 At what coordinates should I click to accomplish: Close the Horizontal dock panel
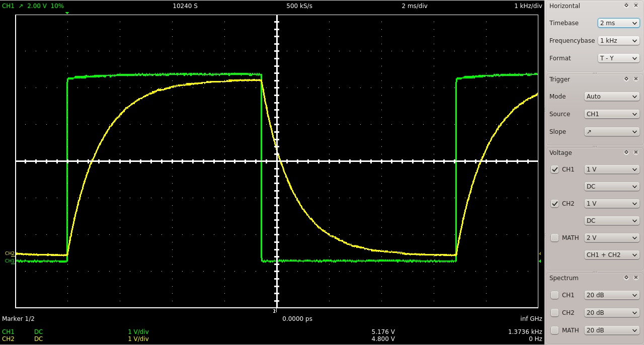pyautogui.click(x=635, y=6)
